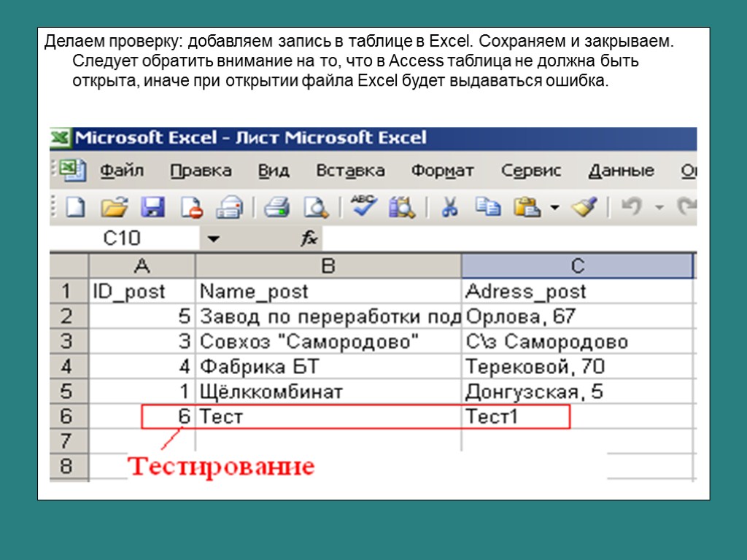747x560 pixels.
Task: Select row 7 header
Action: (x=69, y=441)
